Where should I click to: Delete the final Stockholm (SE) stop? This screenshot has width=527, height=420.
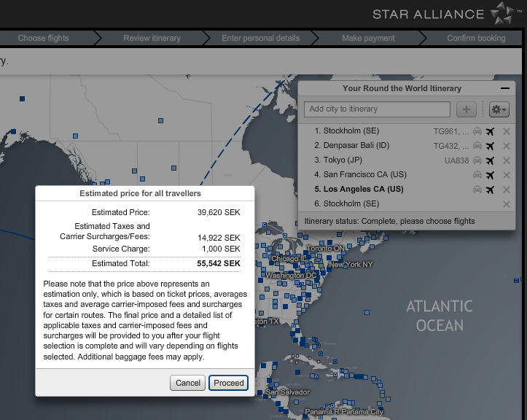click(507, 204)
